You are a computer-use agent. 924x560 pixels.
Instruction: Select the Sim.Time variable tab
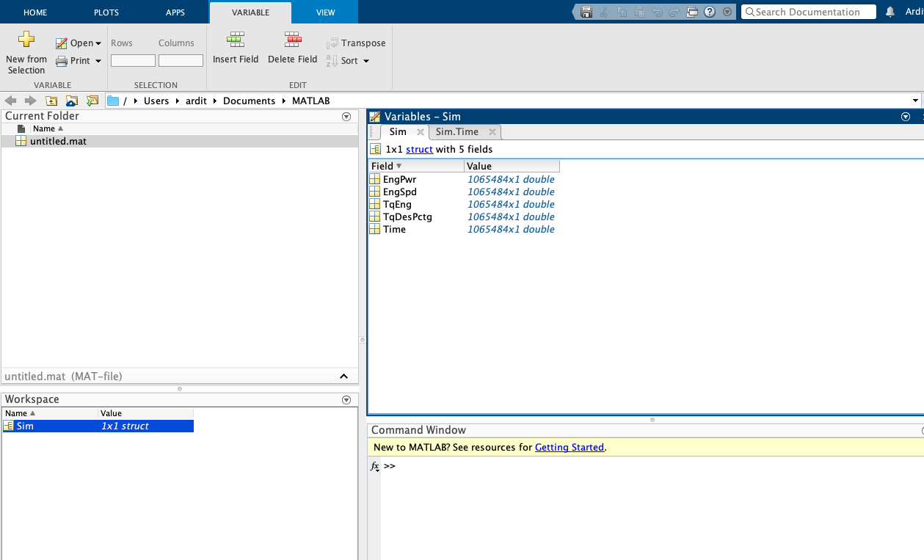click(x=456, y=132)
